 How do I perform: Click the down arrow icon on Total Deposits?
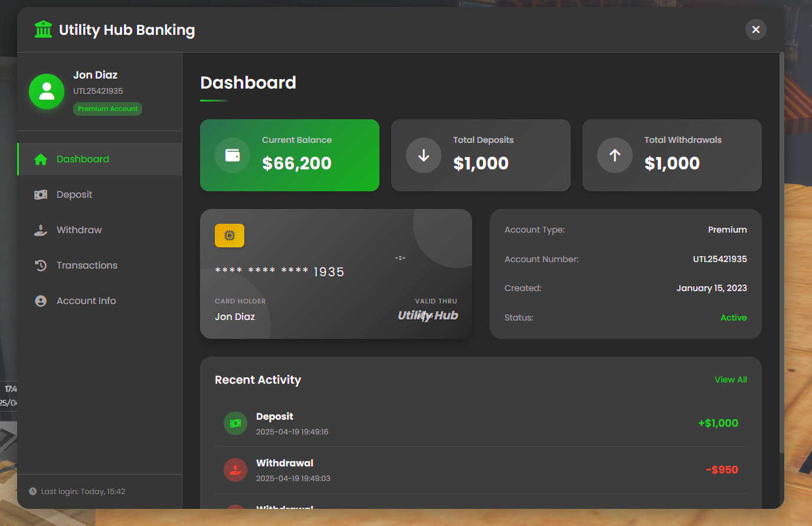tap(424, 155)
